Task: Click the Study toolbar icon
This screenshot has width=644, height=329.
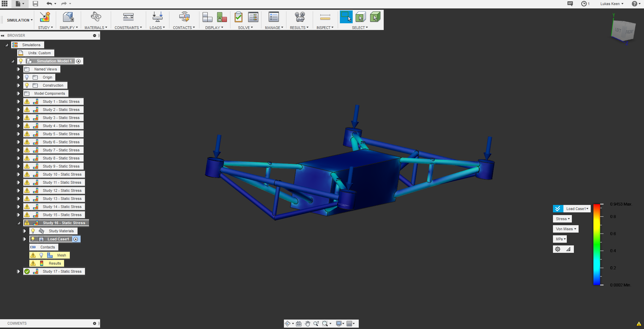Action: 45,17
